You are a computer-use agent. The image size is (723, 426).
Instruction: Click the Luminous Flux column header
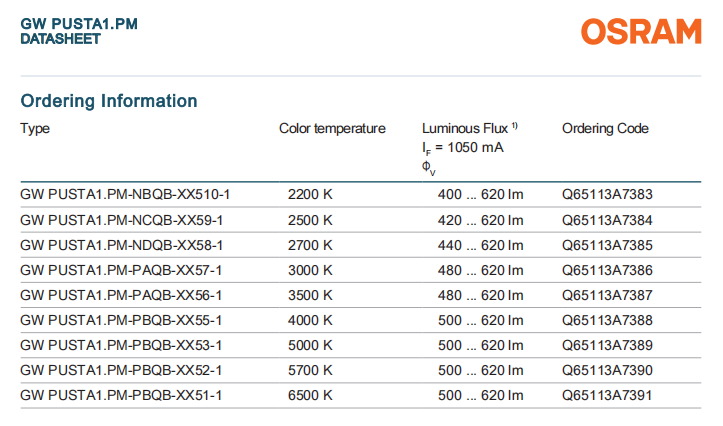click(x=466, y=129)
